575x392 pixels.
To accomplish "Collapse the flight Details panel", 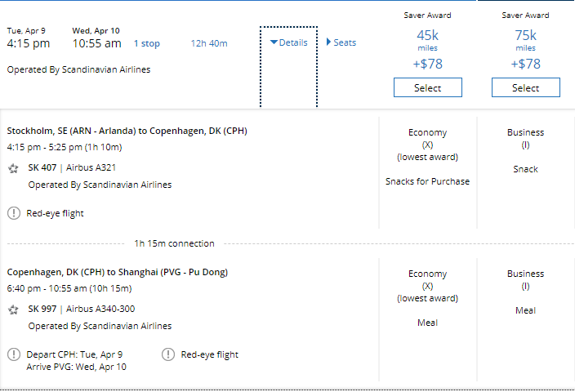I will pyautogui.click(x=289, y=42).
